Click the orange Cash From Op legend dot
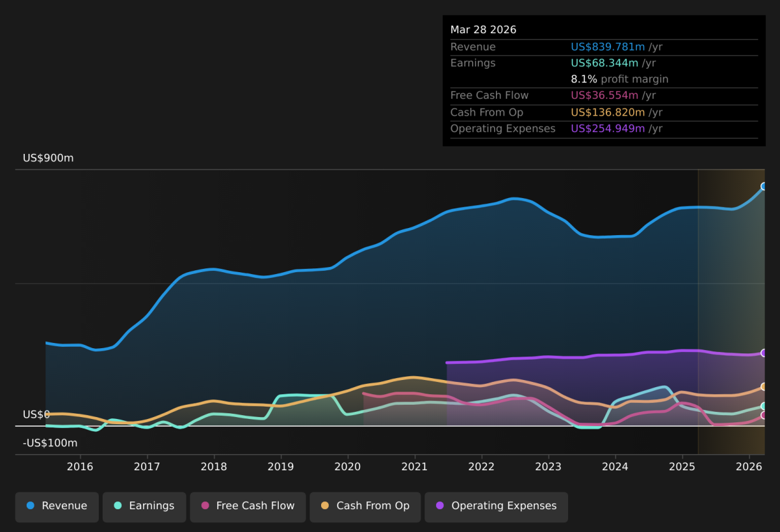The height and width of the screenshot is (532, 780). tap(325, 505)
